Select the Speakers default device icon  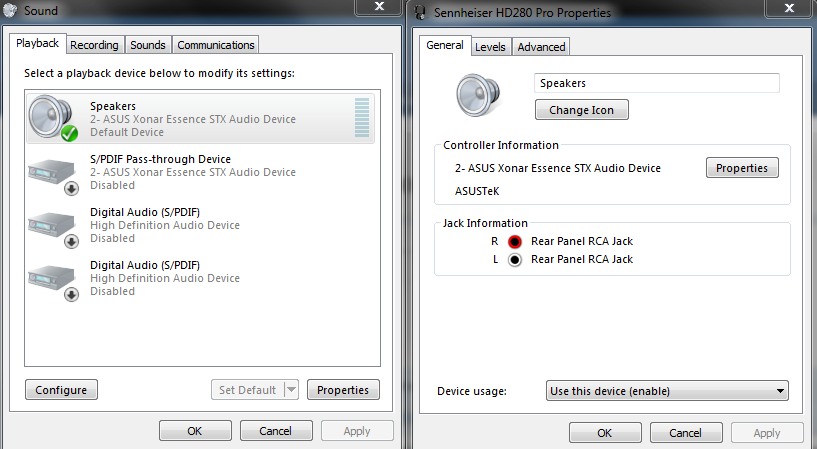pyautogui.click(x=53, y=118)
